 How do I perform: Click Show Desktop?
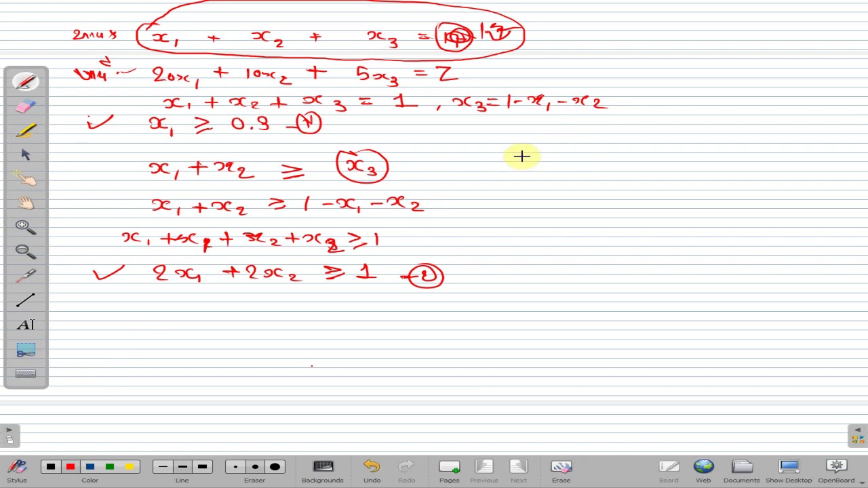coord(789,471)
